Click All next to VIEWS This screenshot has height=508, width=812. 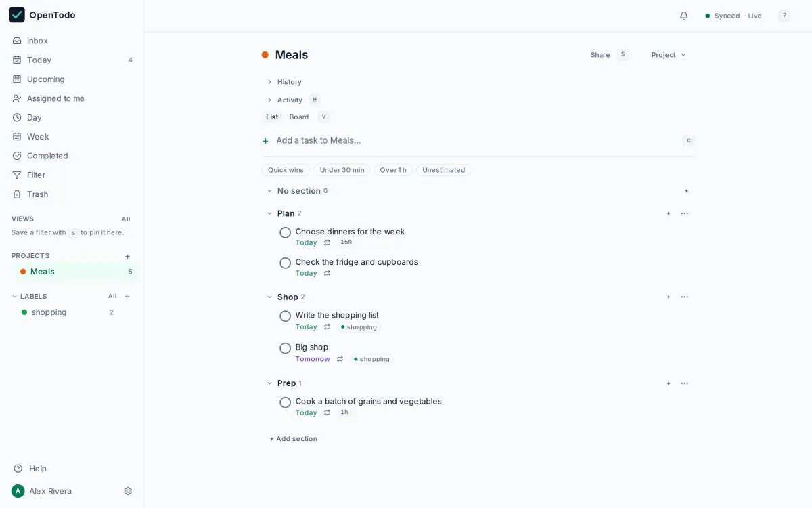click(x=126, y=219)
